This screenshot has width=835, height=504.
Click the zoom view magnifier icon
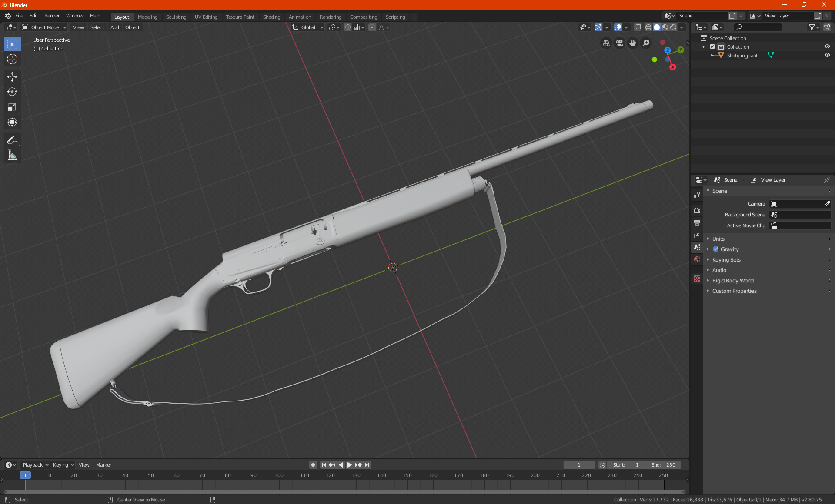pos(646,43)
